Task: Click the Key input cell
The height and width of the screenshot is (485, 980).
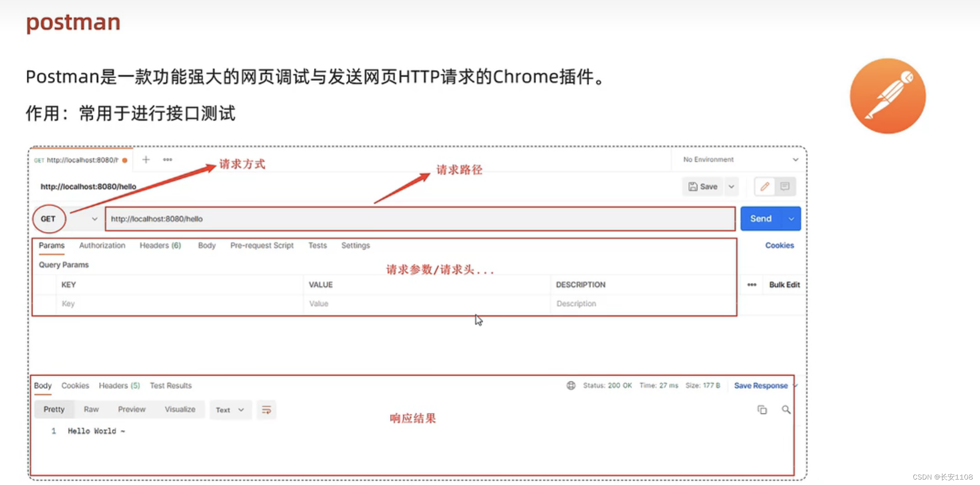Action: 180,304
